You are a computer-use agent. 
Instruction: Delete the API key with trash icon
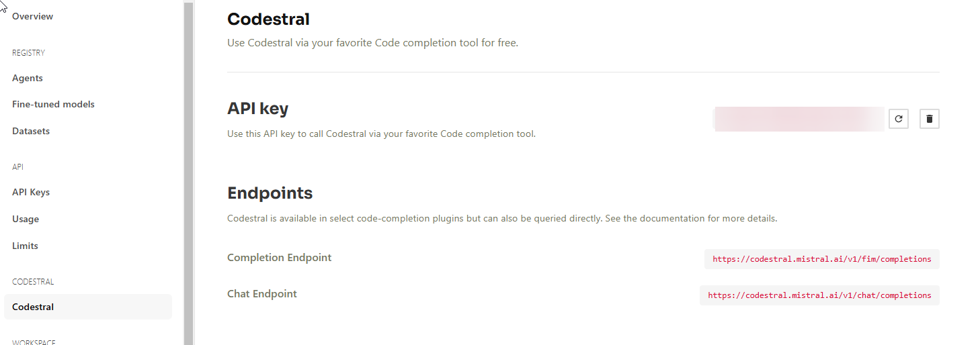coord(930,119)
